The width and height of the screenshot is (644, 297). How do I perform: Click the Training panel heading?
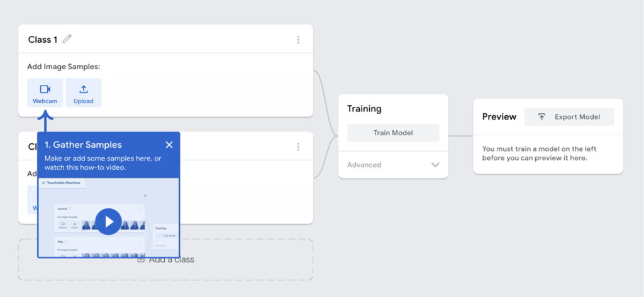coord(364,109)
